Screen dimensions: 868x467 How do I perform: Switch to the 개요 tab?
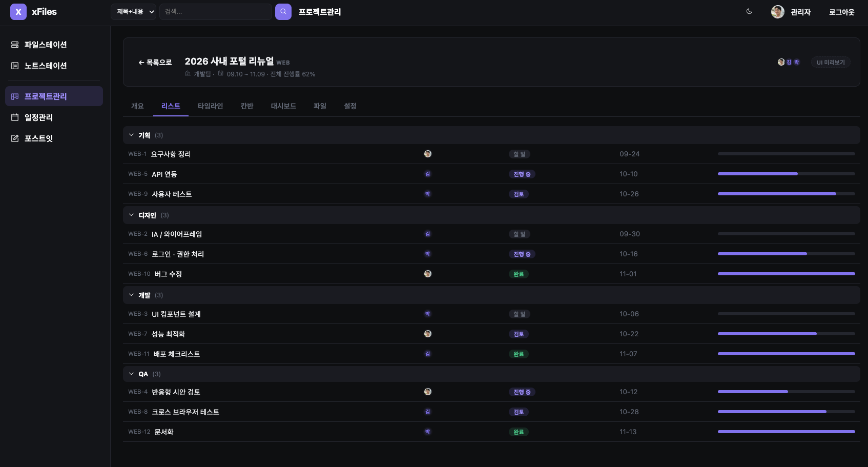tap(137, 106)
